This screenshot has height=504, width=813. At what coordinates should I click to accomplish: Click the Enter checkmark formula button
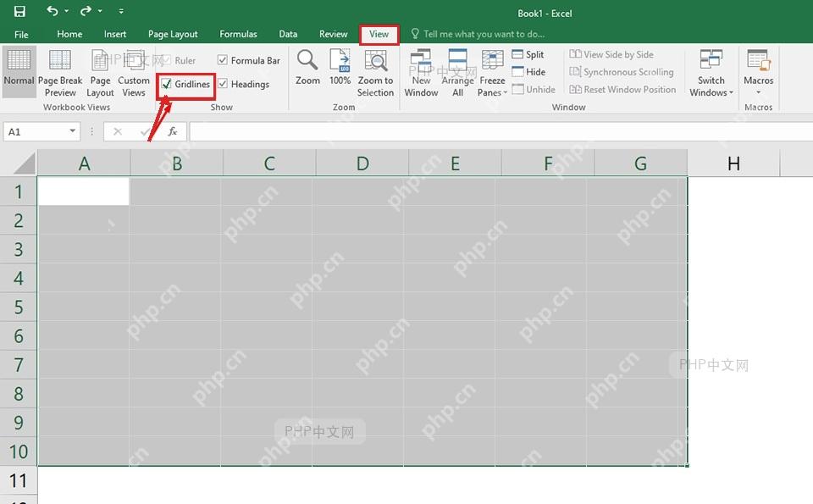pyautogui.click(x=145, y=131)
